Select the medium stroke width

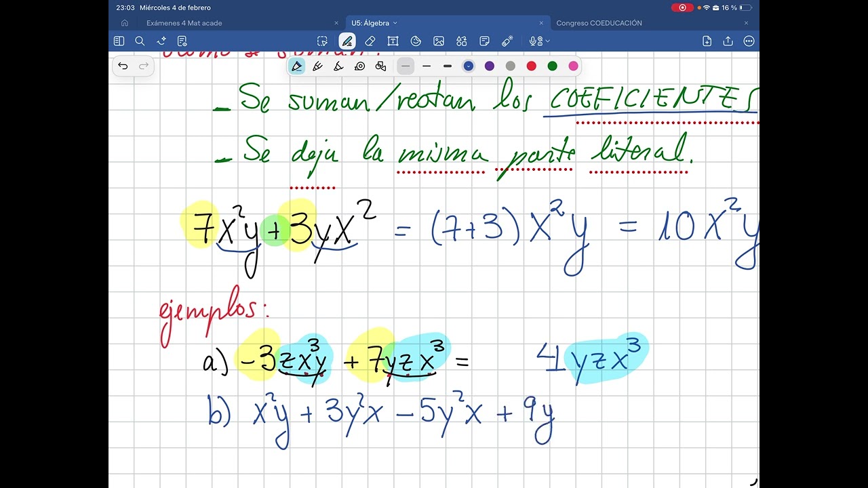(x=427, y=66)
